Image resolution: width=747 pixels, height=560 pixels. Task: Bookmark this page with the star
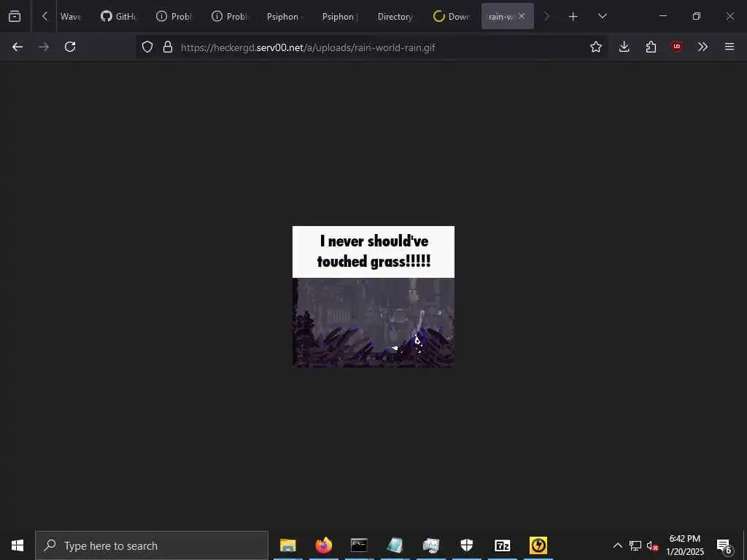pos(595,47)
